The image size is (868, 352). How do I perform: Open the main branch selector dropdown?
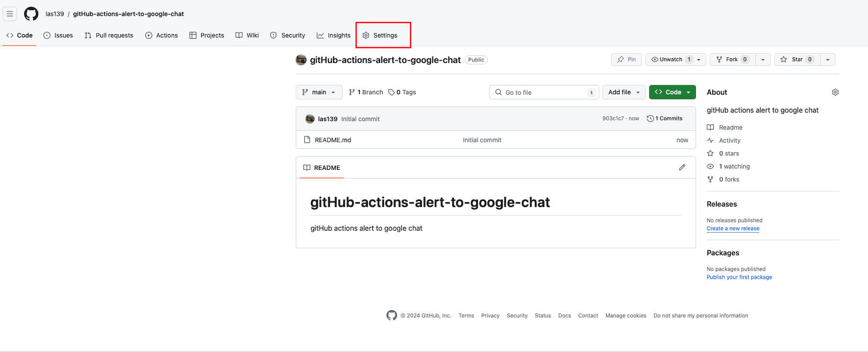point(319,92)
